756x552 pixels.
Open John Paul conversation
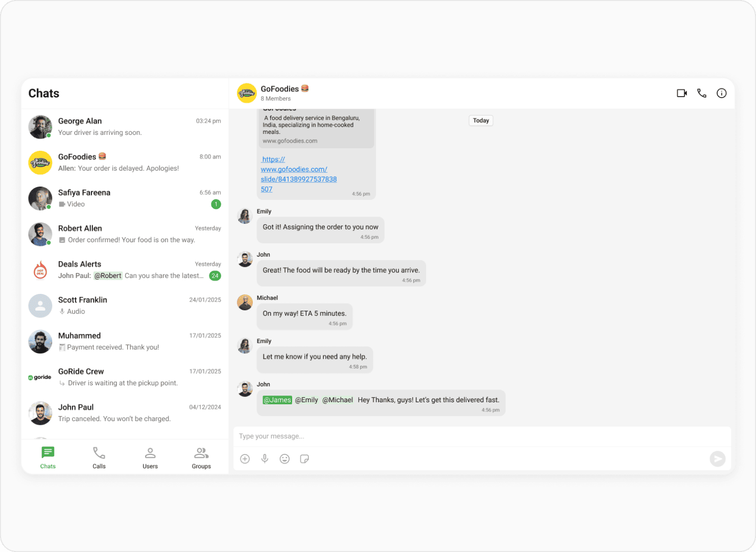click(125, 413)
